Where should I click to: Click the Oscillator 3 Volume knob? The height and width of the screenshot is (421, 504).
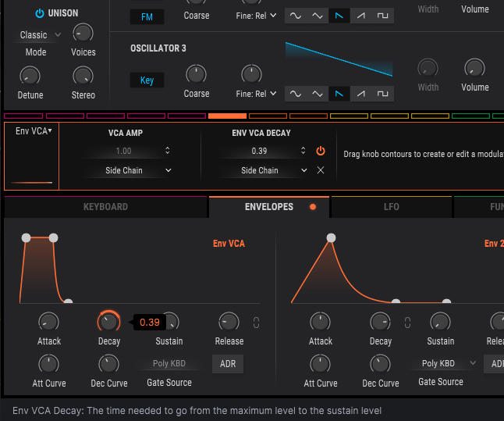coord(474,68)
